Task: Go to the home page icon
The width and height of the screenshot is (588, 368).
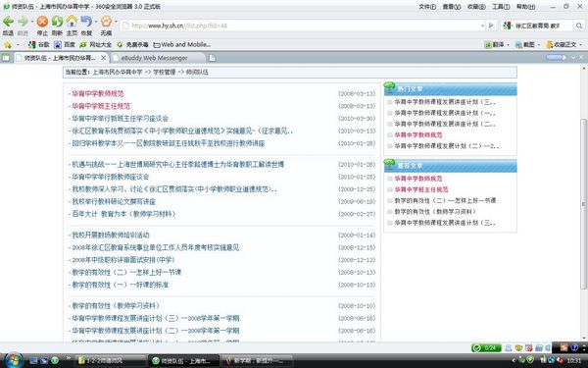Action: 72,21
